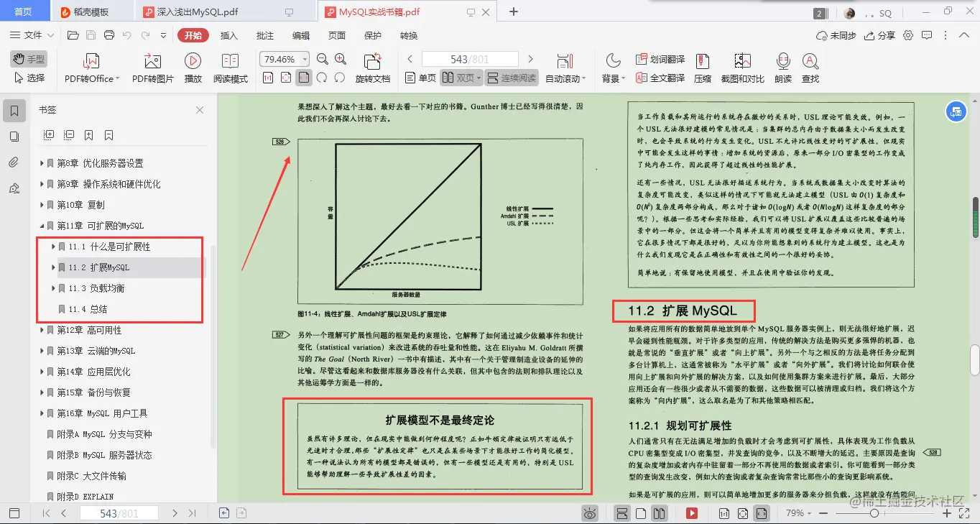Image resolution: width=980 pixels, height=524 pixels.
Task: Enter 阅读模式 reading mode
Action: coord(230,68)
